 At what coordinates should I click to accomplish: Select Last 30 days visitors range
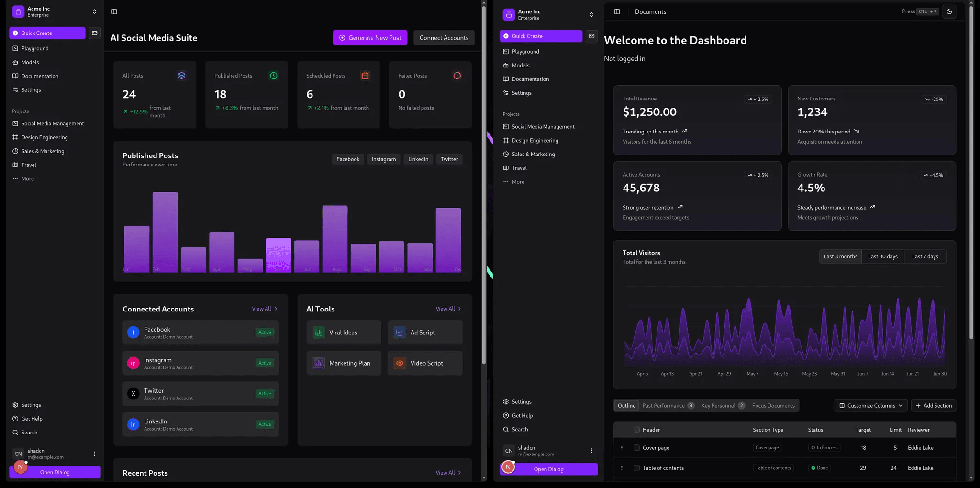point(883,256)
